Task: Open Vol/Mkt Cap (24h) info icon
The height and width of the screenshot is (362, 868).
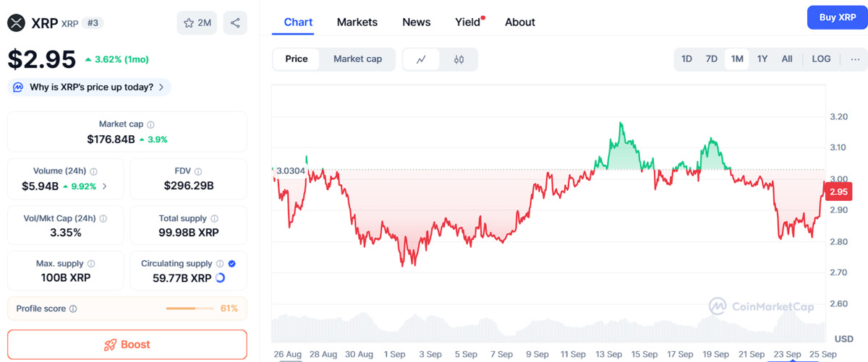Action: point(103,218)
